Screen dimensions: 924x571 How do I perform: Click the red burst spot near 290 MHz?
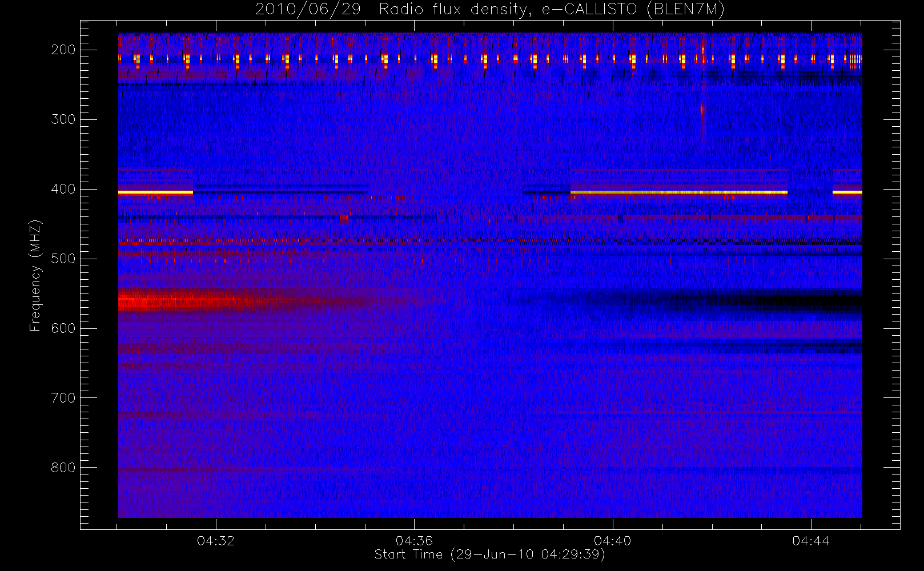(702, 108)
